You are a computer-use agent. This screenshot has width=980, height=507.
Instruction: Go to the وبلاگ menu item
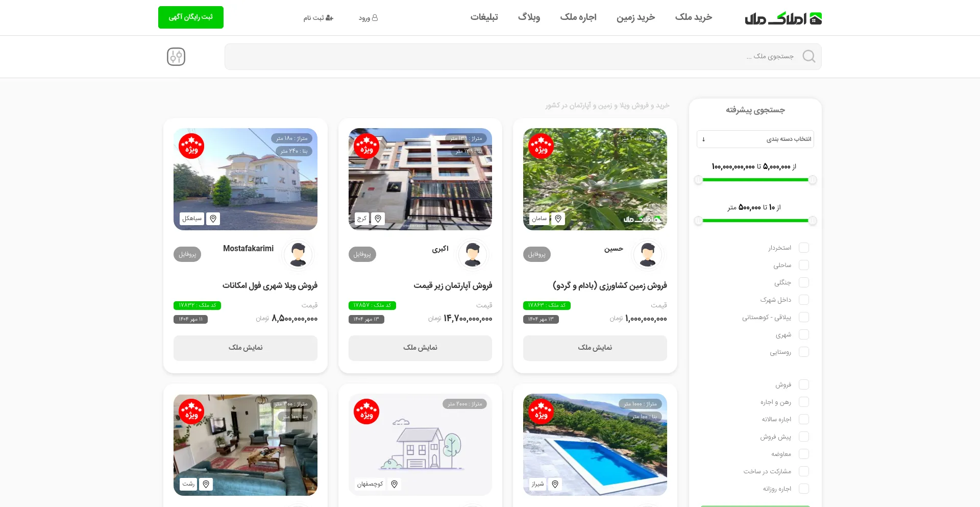529,17
